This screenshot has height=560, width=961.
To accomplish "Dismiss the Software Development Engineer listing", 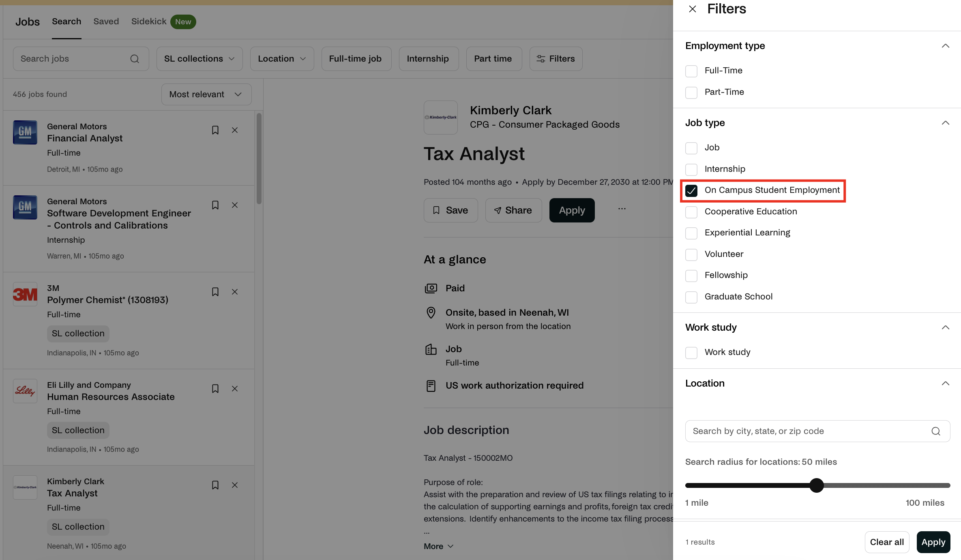I will coord(235,205).
